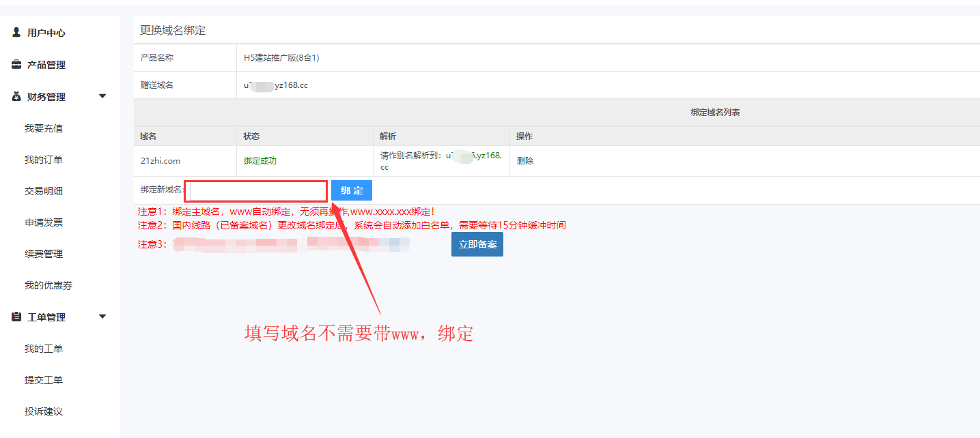
Task: View 交易明细 records
Action: pyautogui.click(x=44, y=191)
